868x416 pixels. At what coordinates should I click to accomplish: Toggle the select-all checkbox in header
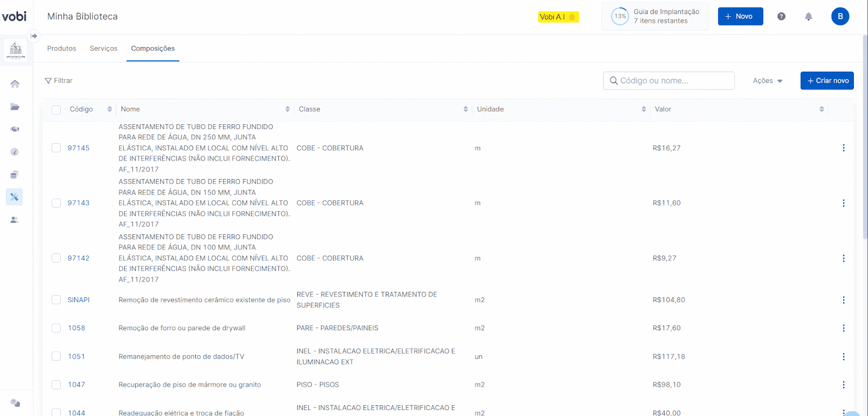(x=56, y=110)
